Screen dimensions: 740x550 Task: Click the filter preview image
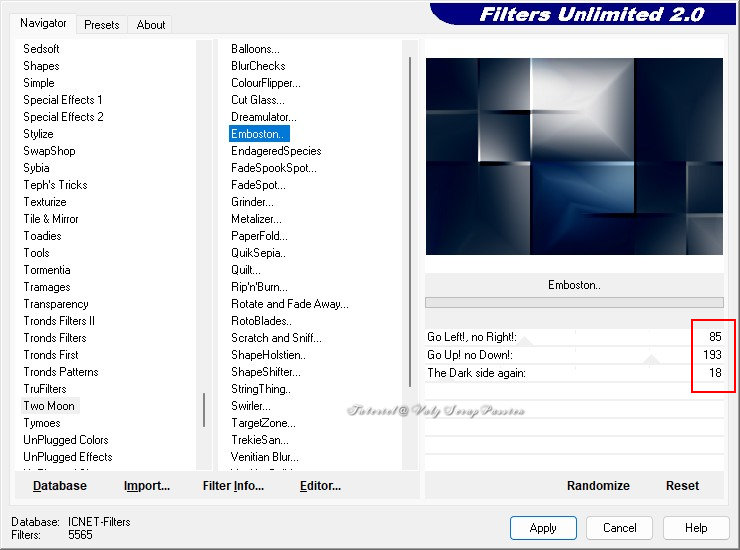(574, 156)
